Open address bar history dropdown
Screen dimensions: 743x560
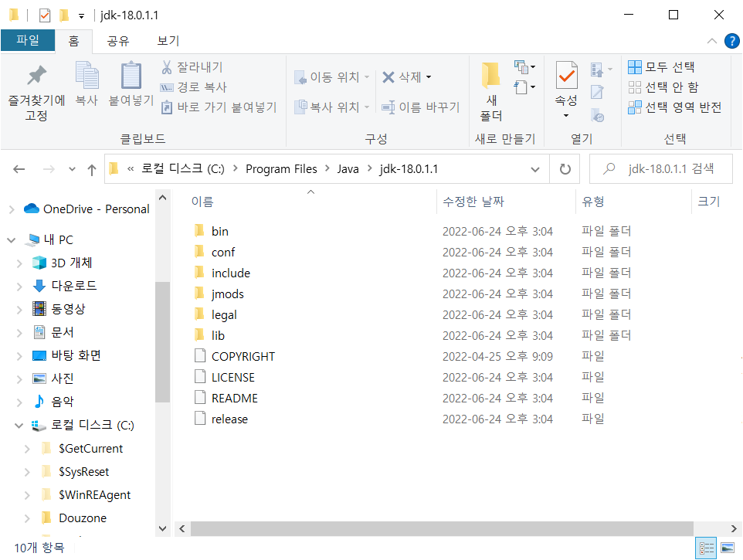point(535,169)
